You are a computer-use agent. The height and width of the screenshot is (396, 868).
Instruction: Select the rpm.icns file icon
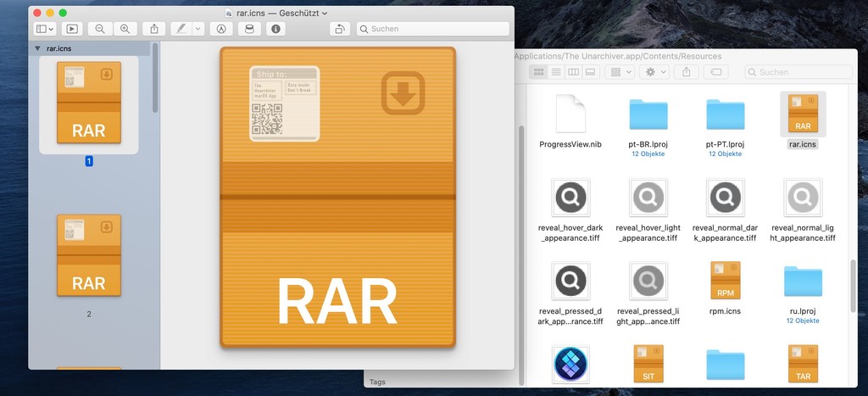point(726,280)
